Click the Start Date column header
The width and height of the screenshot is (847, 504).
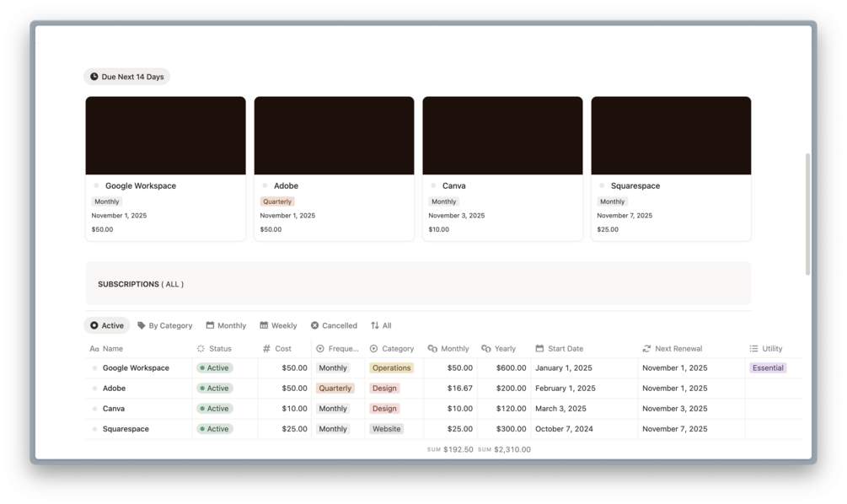(584, 349)
